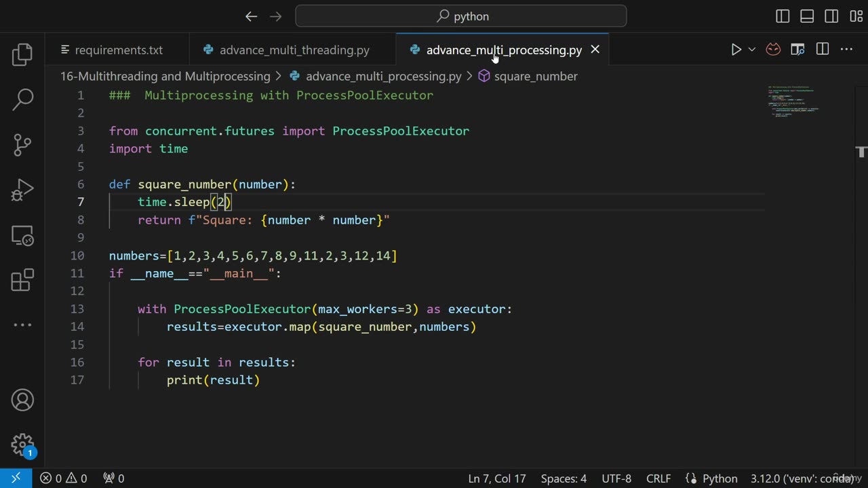Select the 3.12.0 venv interpreter
Image resolution: width=868 pixels, height=488 pixels.
click(x=802, y=479)
